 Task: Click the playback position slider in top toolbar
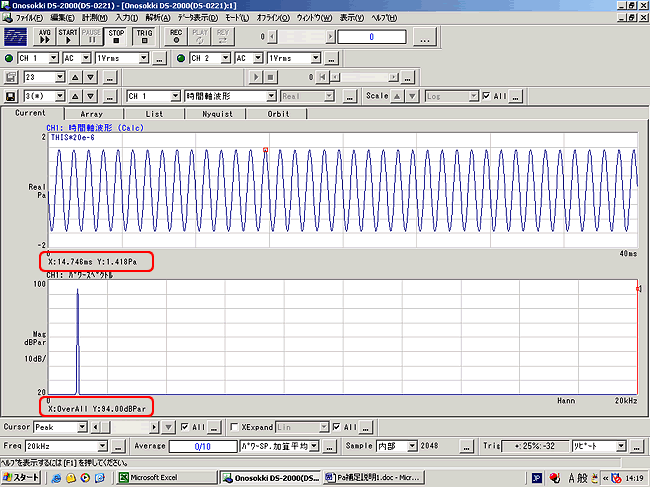coord(300,37)
